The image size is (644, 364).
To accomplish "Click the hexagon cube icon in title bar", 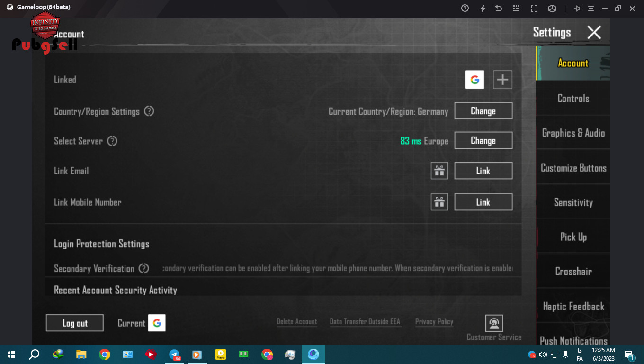I will 552,8.
